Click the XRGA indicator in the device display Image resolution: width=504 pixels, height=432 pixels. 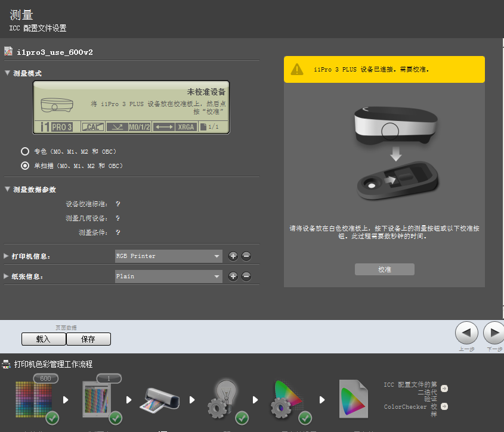pyautogui.click(x=186, y=127)
